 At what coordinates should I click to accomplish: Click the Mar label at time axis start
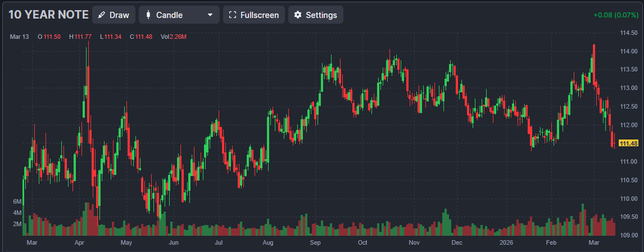[31, 242]
